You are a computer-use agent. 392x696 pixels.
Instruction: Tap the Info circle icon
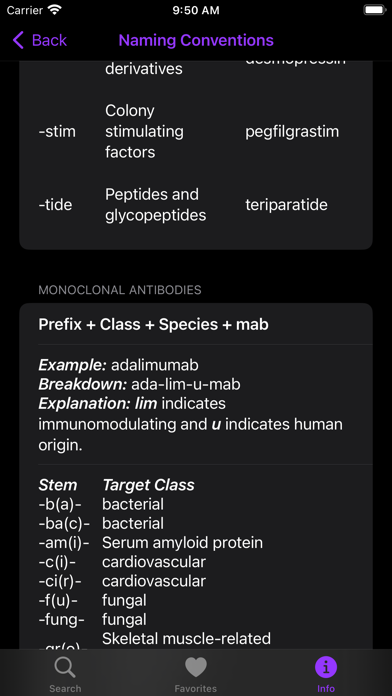point(326,667)
